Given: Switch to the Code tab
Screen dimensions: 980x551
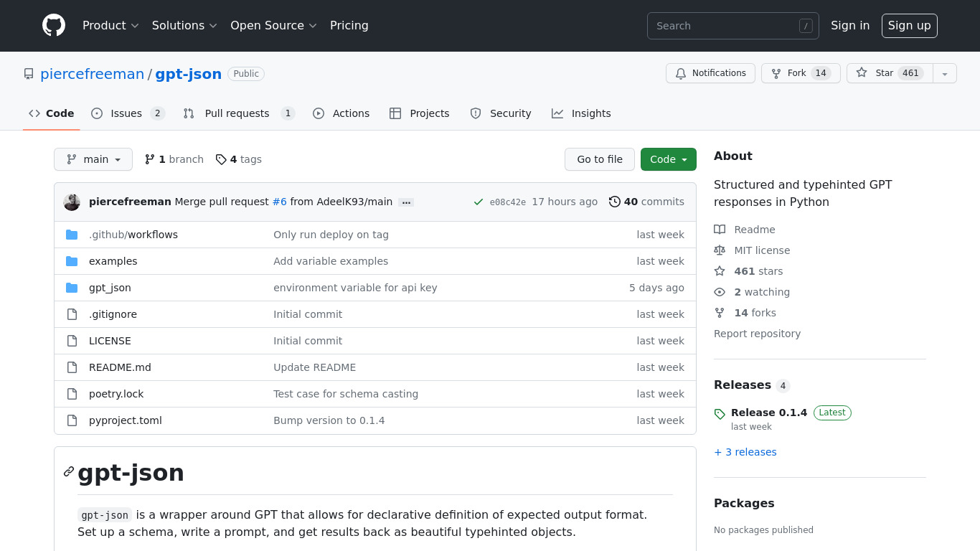Looking at the screenshot, I should (x=52, y=113).
